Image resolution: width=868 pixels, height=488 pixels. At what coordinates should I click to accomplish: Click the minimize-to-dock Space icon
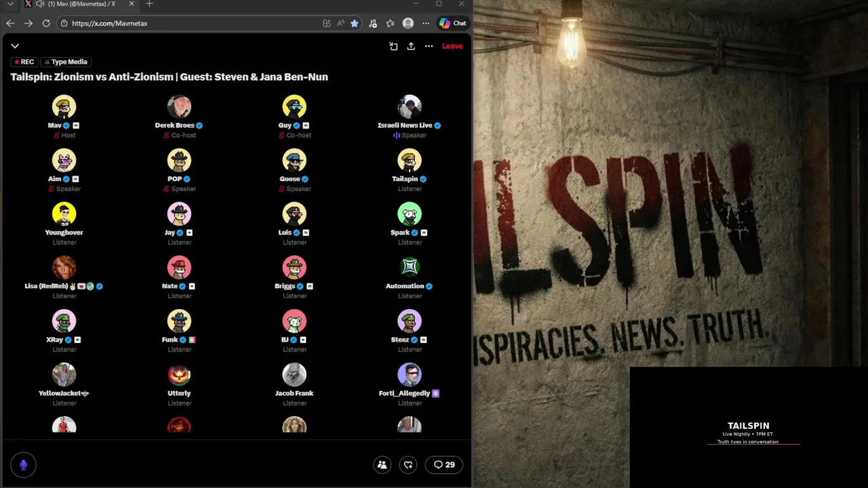393,46
